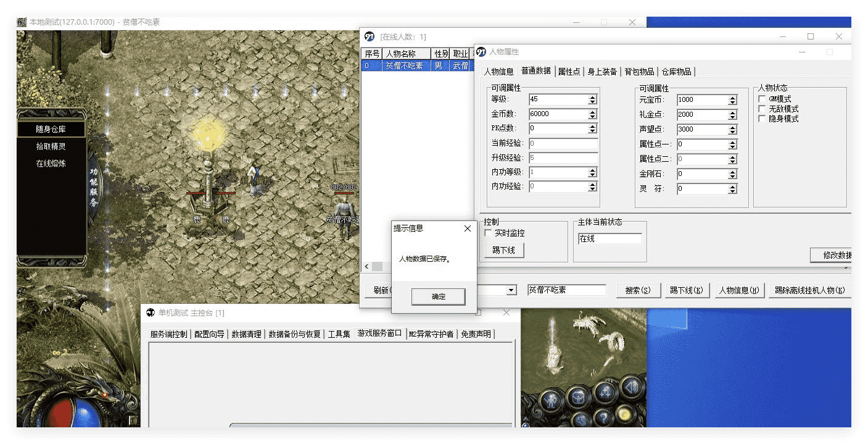868x444 pixels.
Task: Click the 等级 value field showing 45
Action: 558,99
